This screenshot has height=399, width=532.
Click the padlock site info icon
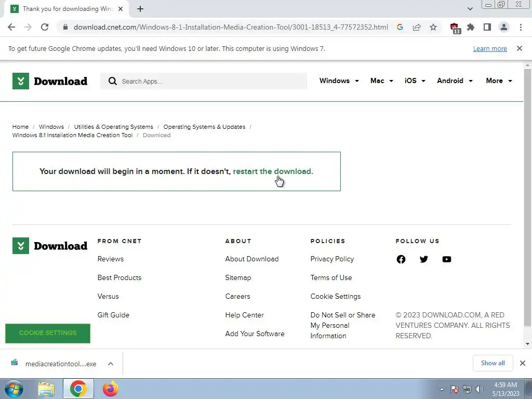click(65, 27)
